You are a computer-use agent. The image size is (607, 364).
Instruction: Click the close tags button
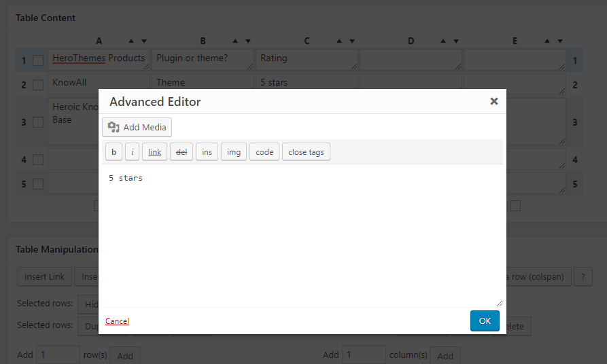click(x=306, y=152)
